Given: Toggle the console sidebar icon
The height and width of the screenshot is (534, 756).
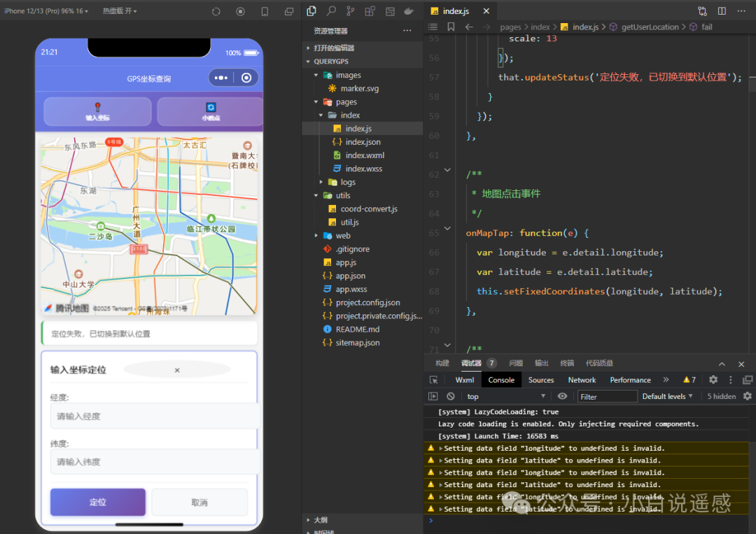Looking at the screenshot, I should pyautogui.click(x=433, y=396).
